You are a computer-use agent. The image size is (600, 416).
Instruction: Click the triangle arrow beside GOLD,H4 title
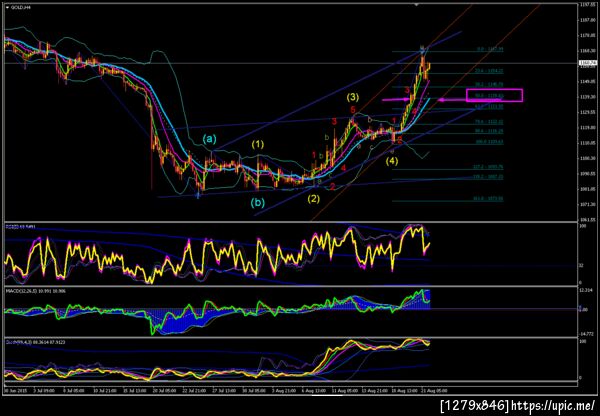(x=7, y=7)
